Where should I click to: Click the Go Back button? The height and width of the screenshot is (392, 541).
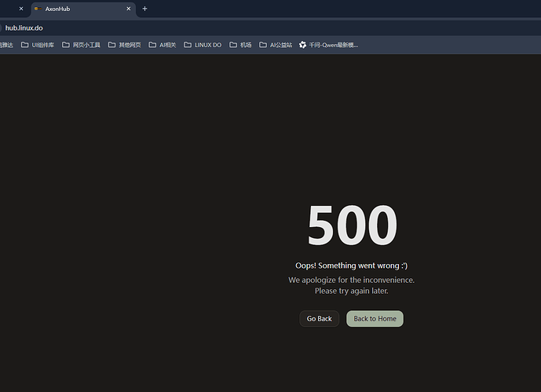click(319, 318)
